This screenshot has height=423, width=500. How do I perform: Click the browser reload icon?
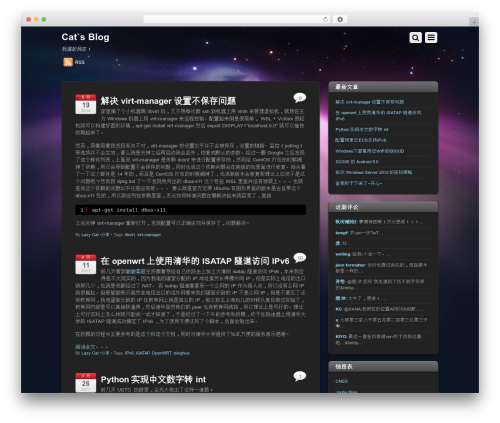tap(325, 19)
